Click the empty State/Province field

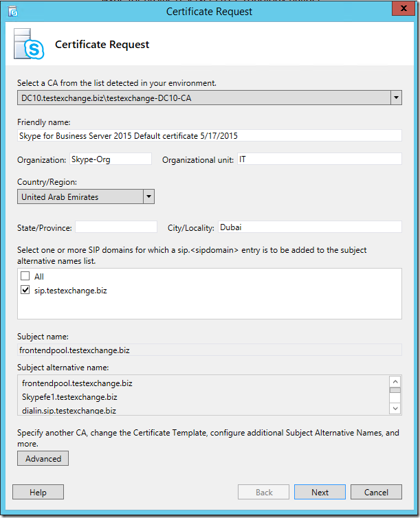coord(116,227)
